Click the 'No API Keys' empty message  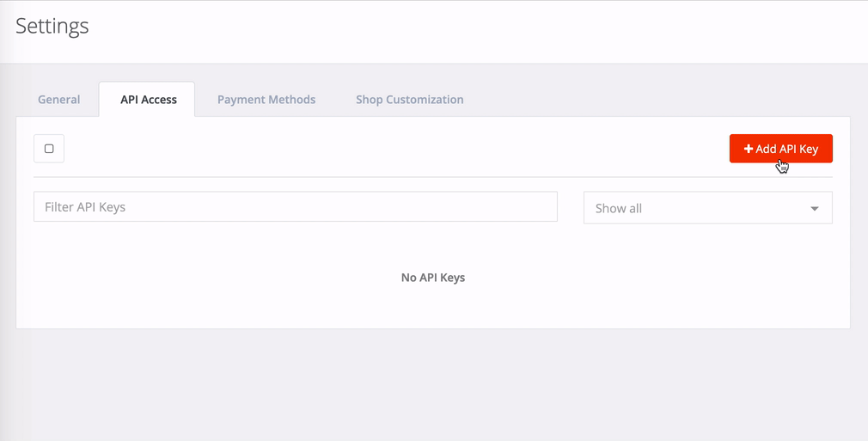pyautogui.click(x=433, y=278)
